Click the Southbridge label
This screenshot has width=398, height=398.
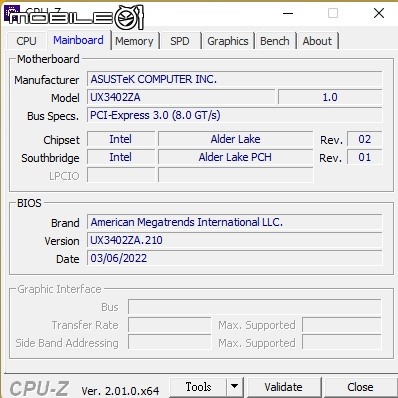50,158
